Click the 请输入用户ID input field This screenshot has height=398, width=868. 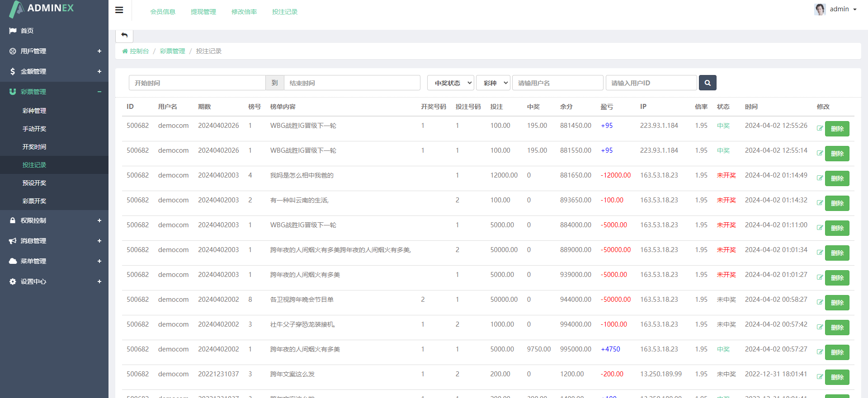click(651, 83)
